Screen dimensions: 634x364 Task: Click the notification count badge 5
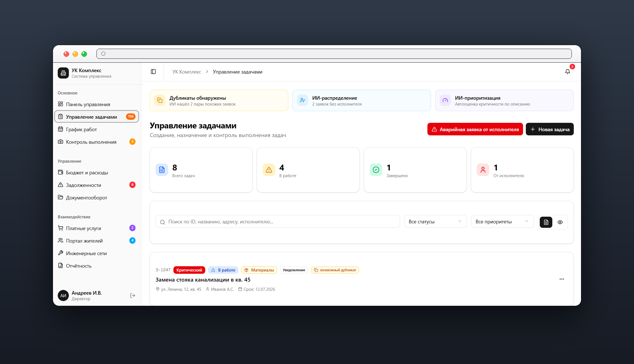(572, 67)
